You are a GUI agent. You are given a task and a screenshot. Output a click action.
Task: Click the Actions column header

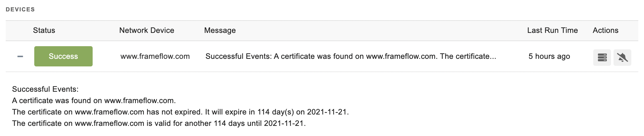pos(605,30)
